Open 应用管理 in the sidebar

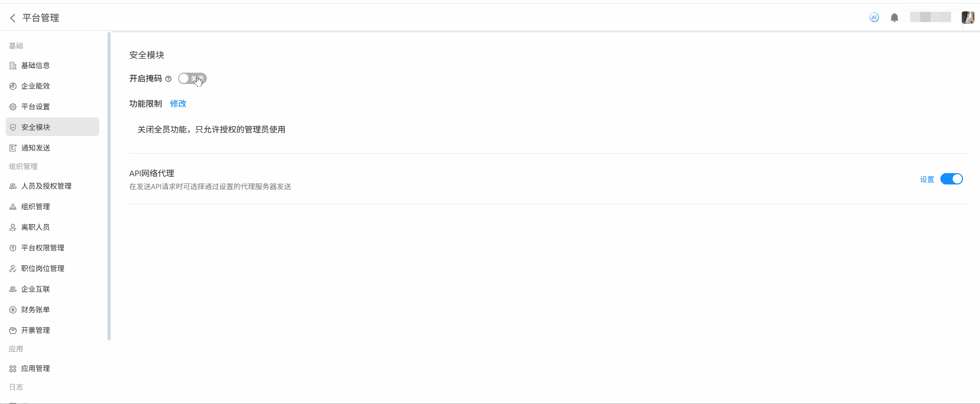[x=36, y=368]
